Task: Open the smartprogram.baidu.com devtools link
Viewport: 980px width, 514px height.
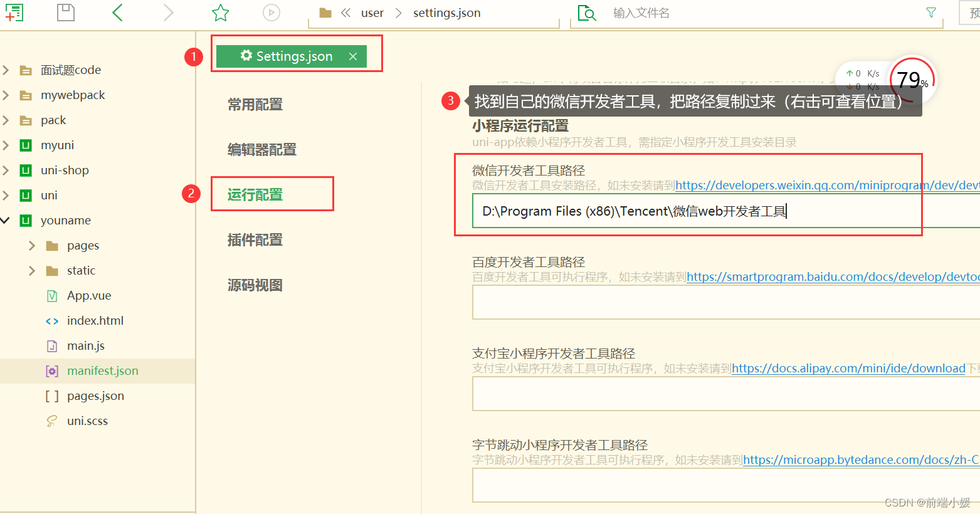Action: pyautogui.click(x=833, y=277)
